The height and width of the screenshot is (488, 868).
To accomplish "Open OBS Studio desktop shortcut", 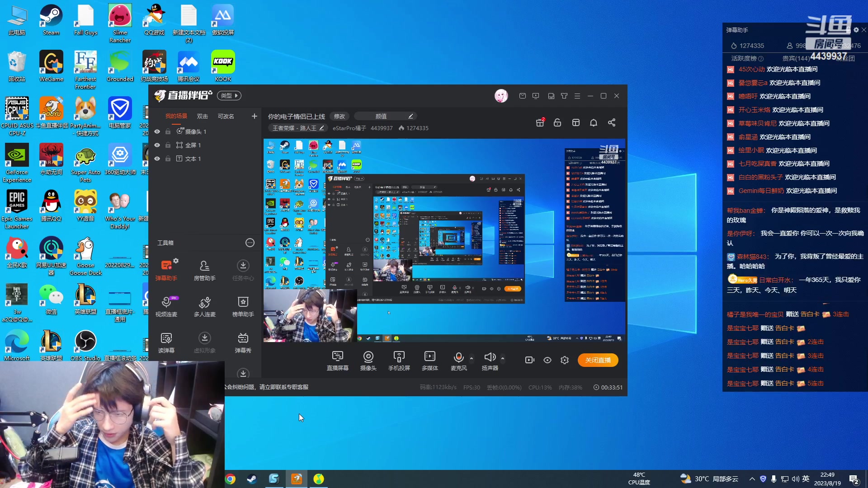I will tap(85, 345).
